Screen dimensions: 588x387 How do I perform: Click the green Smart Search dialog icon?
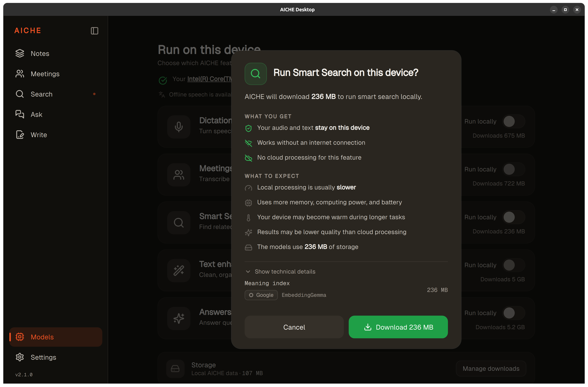256,74
